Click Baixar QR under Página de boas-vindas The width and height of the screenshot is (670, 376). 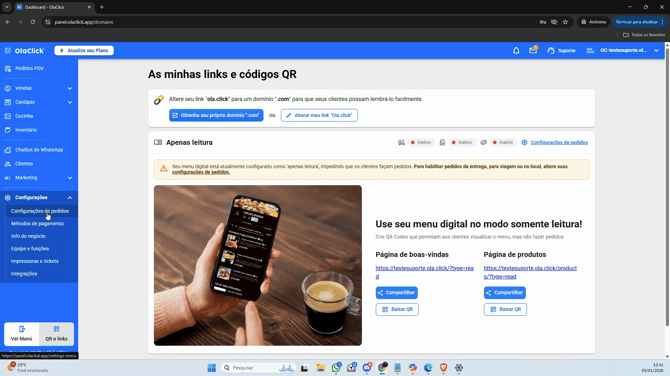[x=397, y=309]
